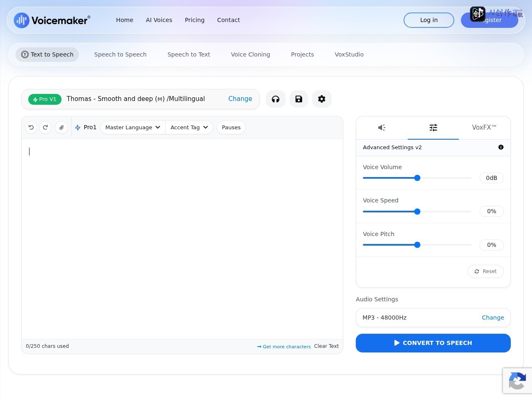Click the Convert to Speech button
Screen dimensions: 532x399
pos(433,343)
